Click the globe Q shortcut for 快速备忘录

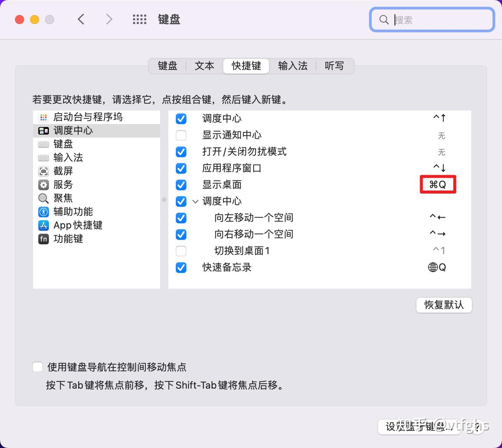(x=437, y=267)
